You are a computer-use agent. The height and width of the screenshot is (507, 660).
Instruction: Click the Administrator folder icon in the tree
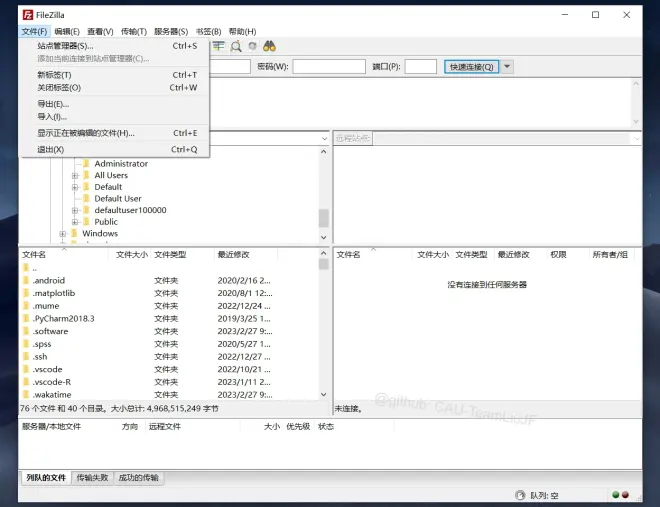click(x=86, y=163)
